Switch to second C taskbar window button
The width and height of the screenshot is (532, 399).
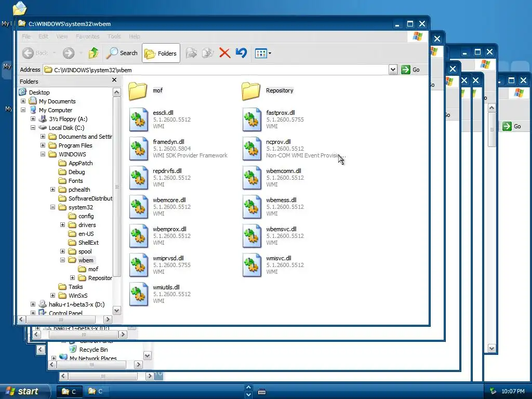[x=96, y=391]
